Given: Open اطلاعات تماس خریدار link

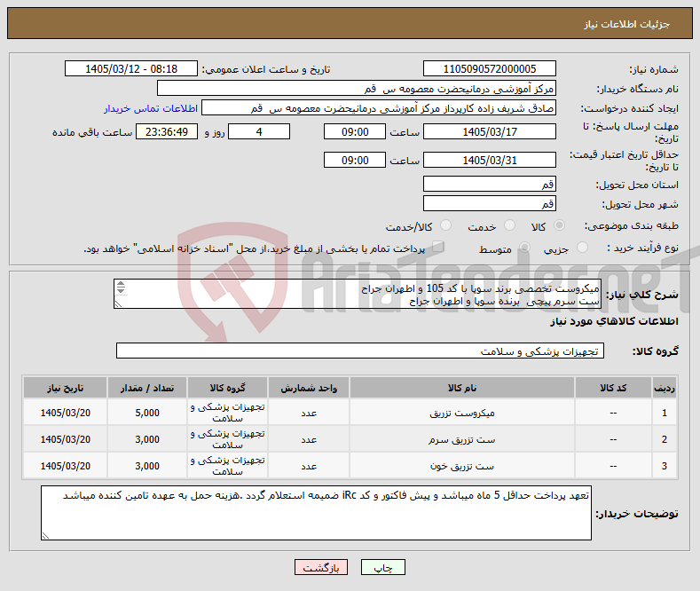Looking at the screenshot, I should 151,108.
